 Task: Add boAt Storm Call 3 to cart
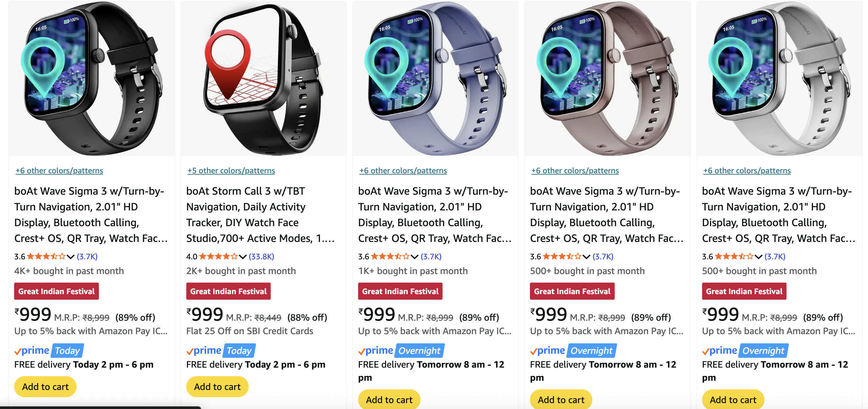(217, 387)
